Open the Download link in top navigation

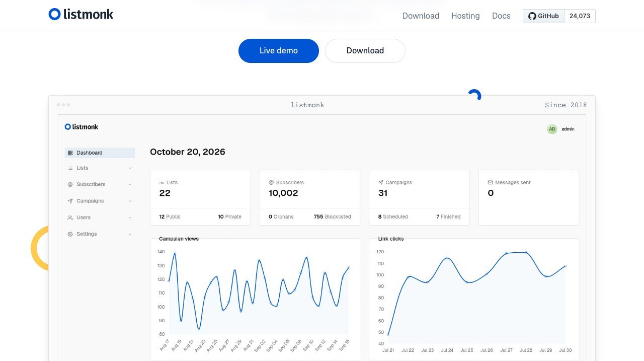coord(421,16)
